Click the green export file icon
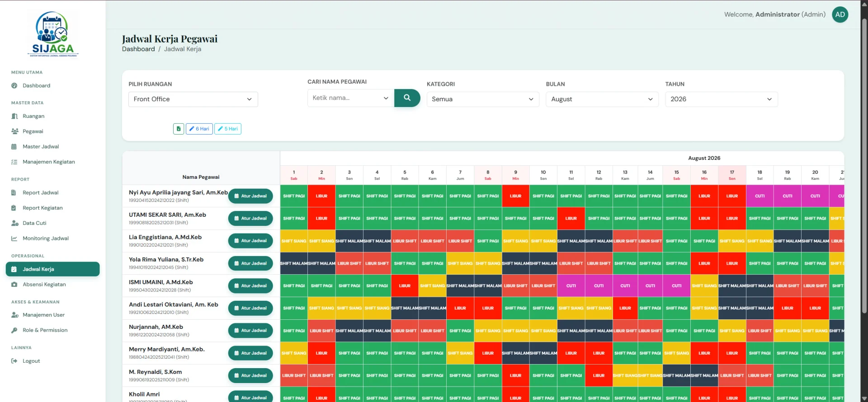The width and height of the screenshot is (868, 402). [179, 129]
